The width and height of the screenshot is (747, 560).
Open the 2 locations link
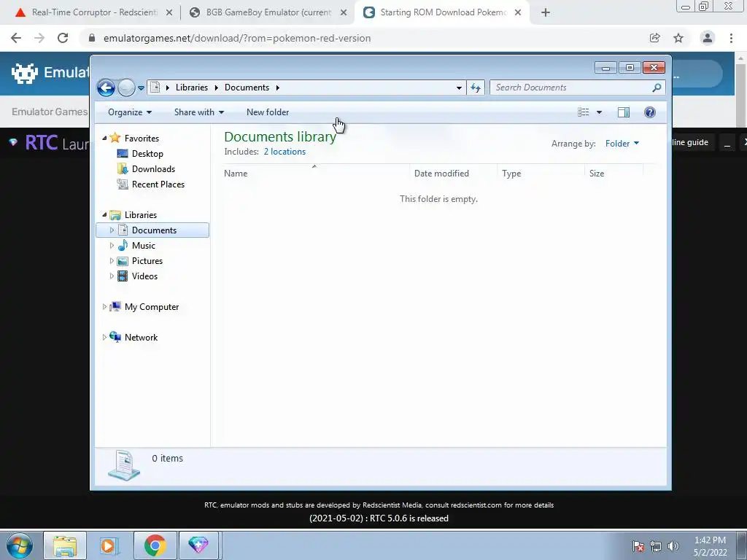[285, 152]
